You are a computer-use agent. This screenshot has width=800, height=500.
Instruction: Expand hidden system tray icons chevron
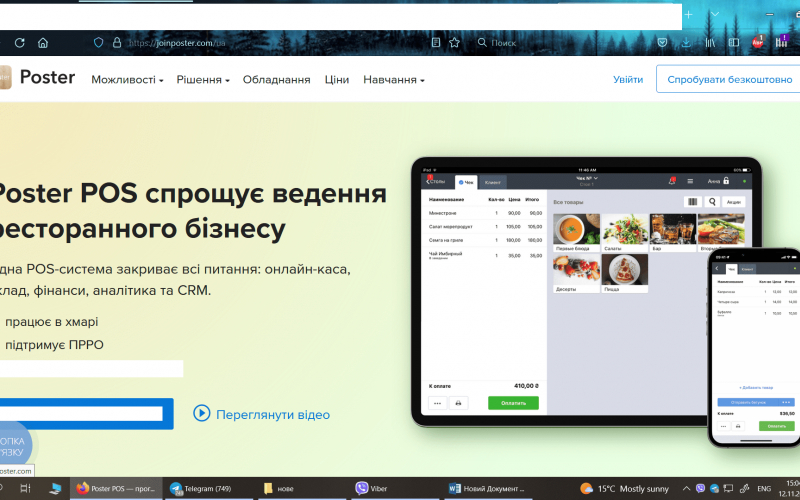click(x=686, y=489)
